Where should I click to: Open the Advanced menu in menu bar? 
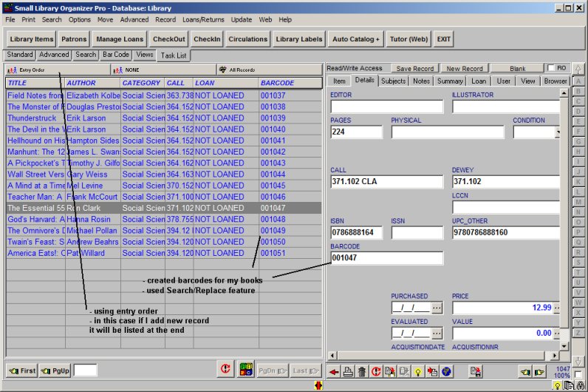(134, 19)
